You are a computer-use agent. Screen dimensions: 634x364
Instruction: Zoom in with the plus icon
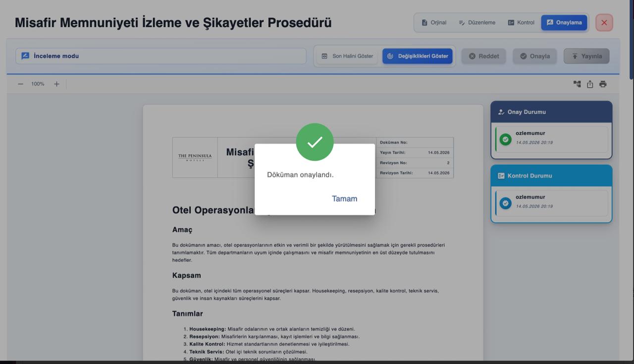pyautogui.click(x=56, y=84)
